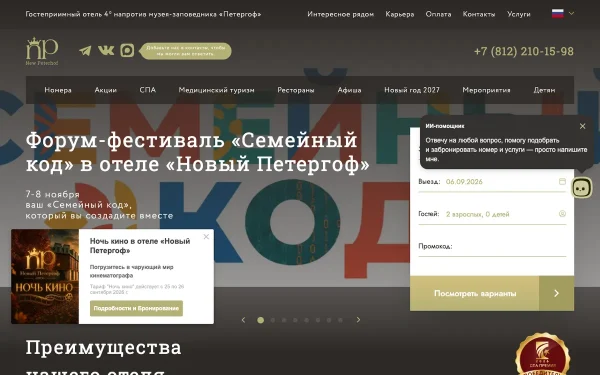Follow the Карьера link
Screen dimensions: 600x375
click(400, 14)
